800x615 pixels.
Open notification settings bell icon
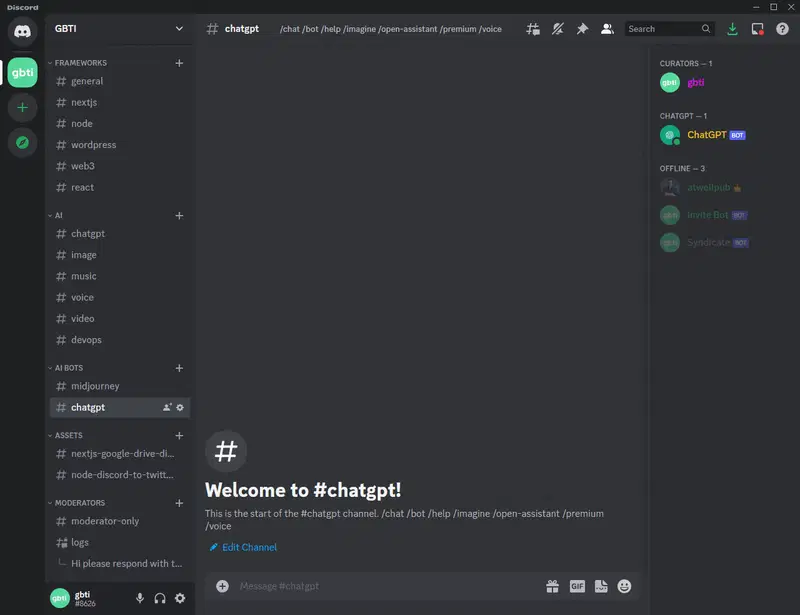pyautogui.click(x=558, y=29)
